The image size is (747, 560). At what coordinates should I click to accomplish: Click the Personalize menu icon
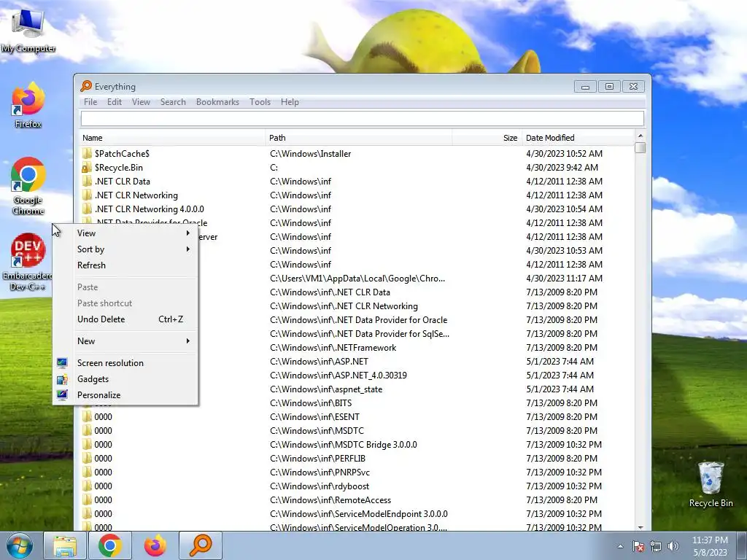(x=62, y=394)
